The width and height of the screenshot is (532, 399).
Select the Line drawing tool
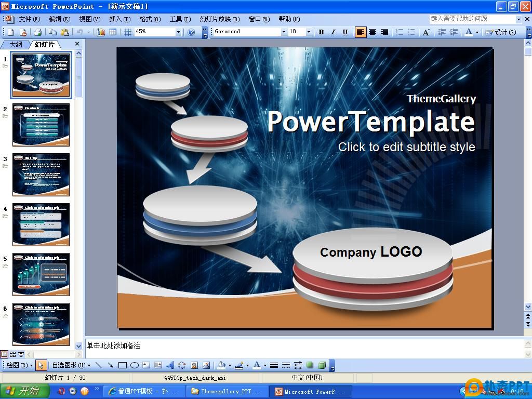(98, 365)
